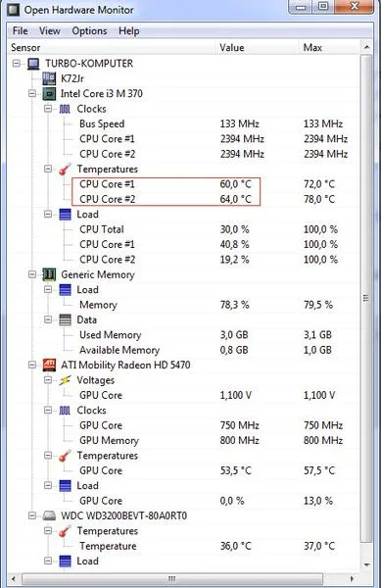Collapse the WDC WD3200BEVT-80A0RT0 node
381x588 pixels.
coord(32,515)
